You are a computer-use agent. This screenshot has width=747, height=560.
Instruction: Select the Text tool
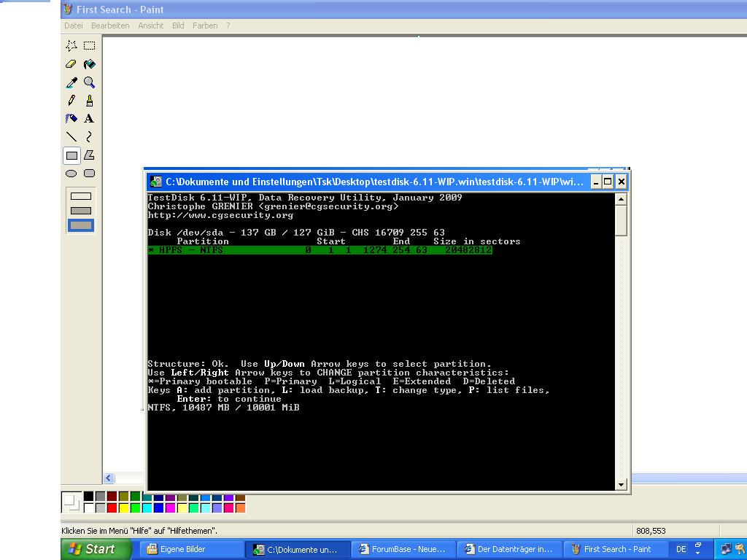(89, 119)
